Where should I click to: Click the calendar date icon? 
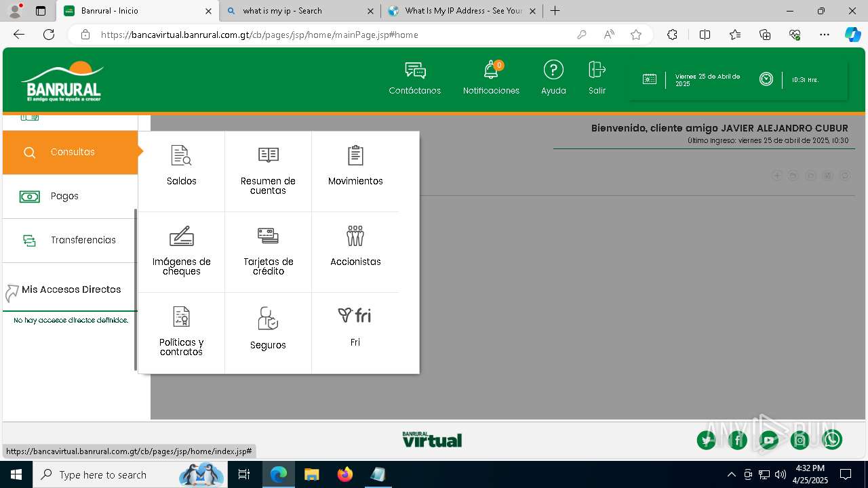[650, 79]
